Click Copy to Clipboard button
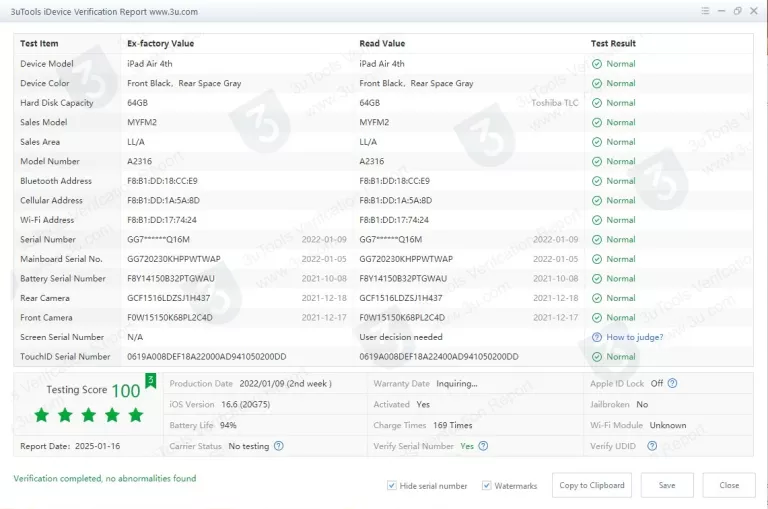768x509 pixels. (592, 485)
